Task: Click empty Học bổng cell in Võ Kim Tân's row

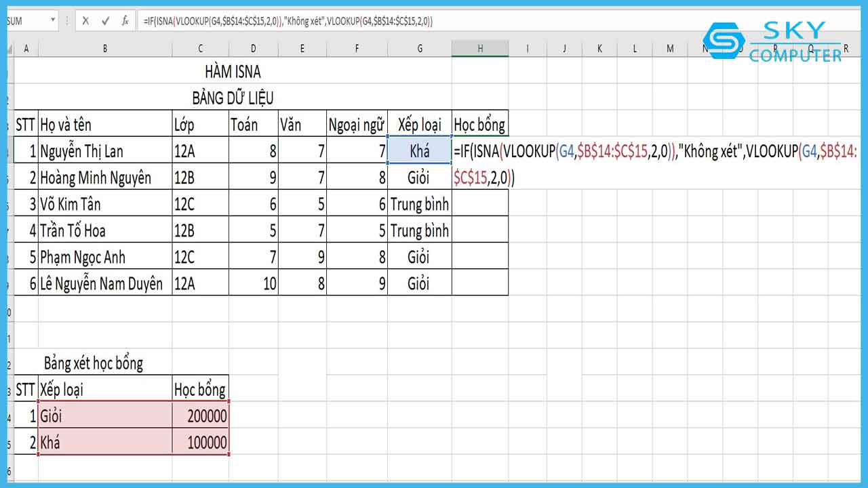Action: coord(479,203)
